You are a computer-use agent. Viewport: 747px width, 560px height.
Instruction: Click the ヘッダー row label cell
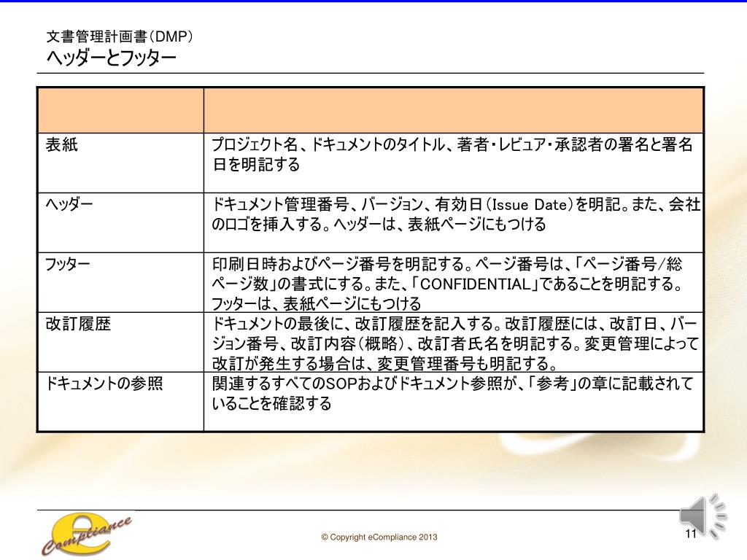(x=120, y=223)
